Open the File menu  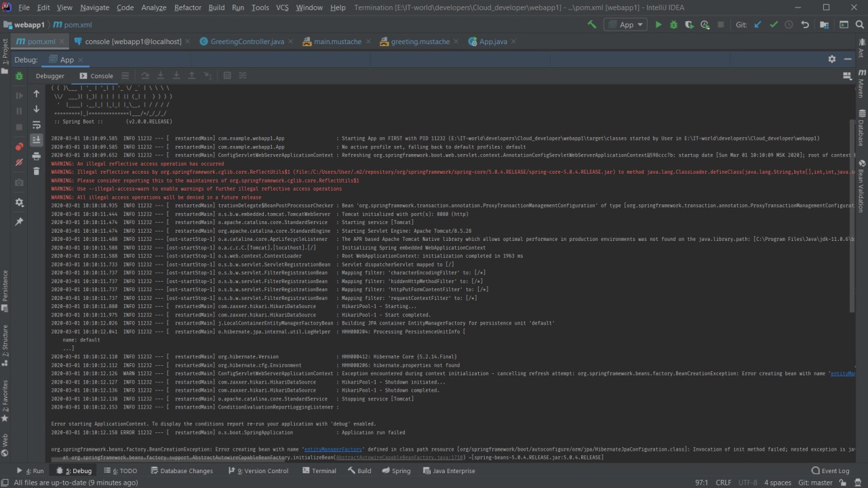(24, 7)
